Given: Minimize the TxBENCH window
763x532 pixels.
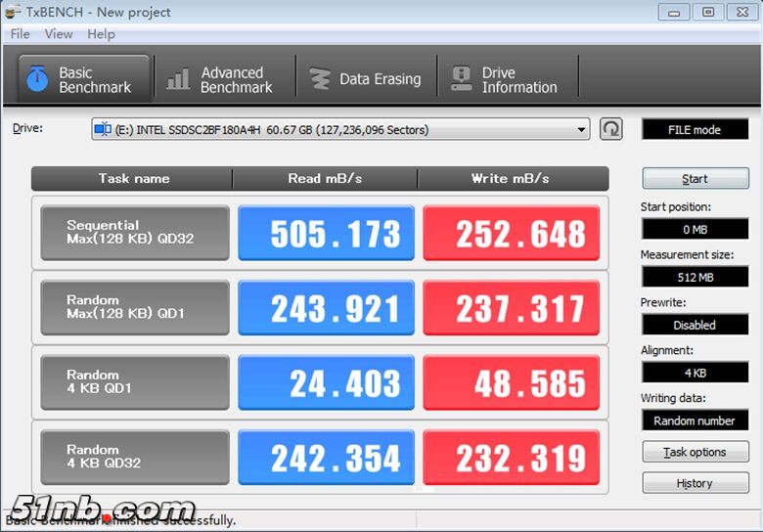Looking at the screenshot, I should [x=673, y=12].
